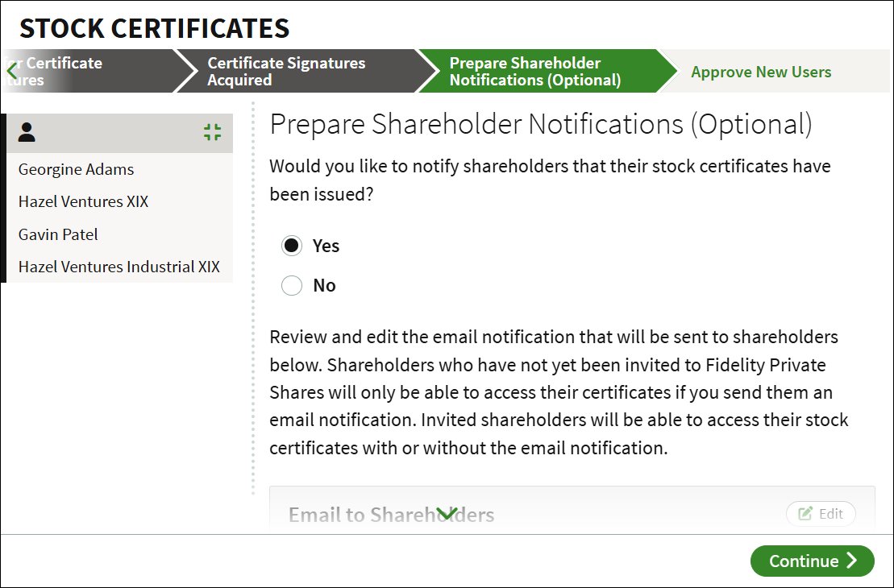Expand the Email to Shareholders section

coord(391,515)
